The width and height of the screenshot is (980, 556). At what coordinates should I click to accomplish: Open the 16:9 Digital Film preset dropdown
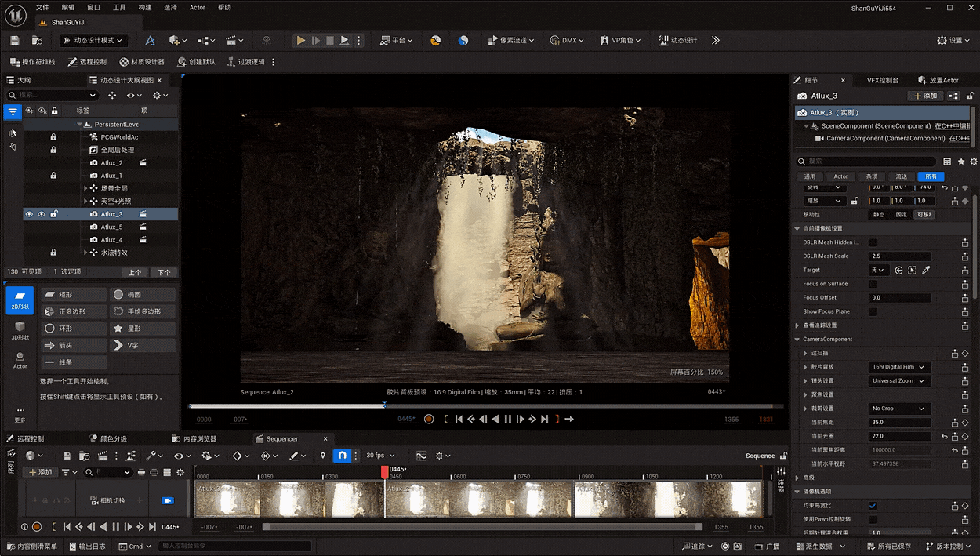click(899, 367)
